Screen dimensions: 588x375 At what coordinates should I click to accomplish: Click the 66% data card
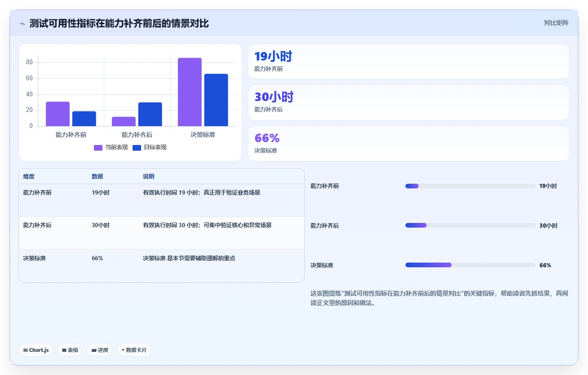(x=408, y=143)
